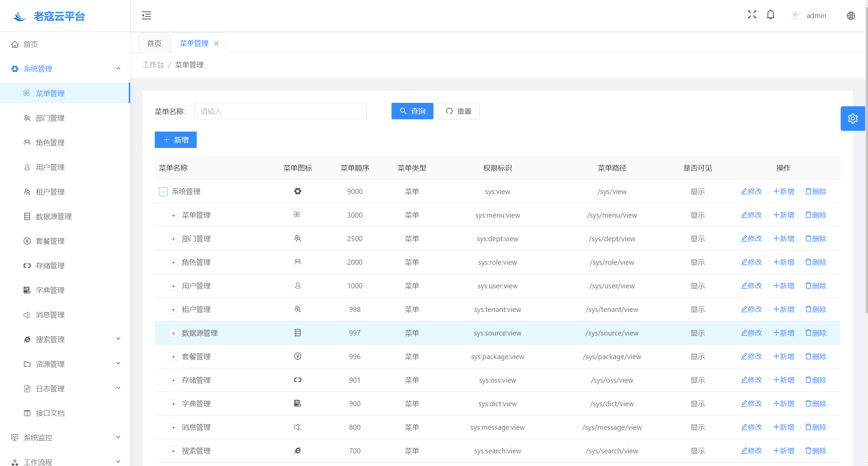Collapse the sidebar with the fold icon
The height and width of the screenshot is (466, 868).
click(147, 15)
